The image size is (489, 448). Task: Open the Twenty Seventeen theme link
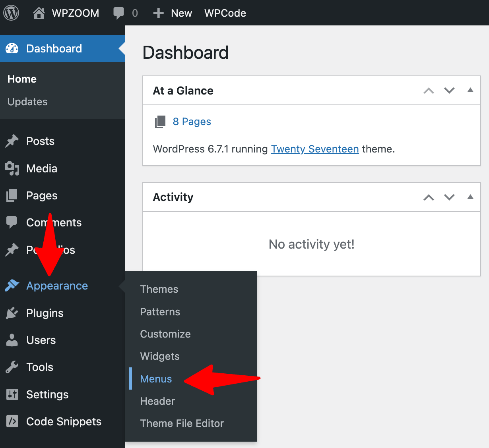[314, 149]
